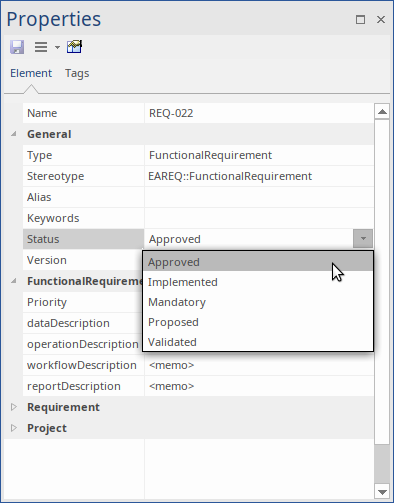
Task: Select the Alias property label
Action: click(39, 197)
